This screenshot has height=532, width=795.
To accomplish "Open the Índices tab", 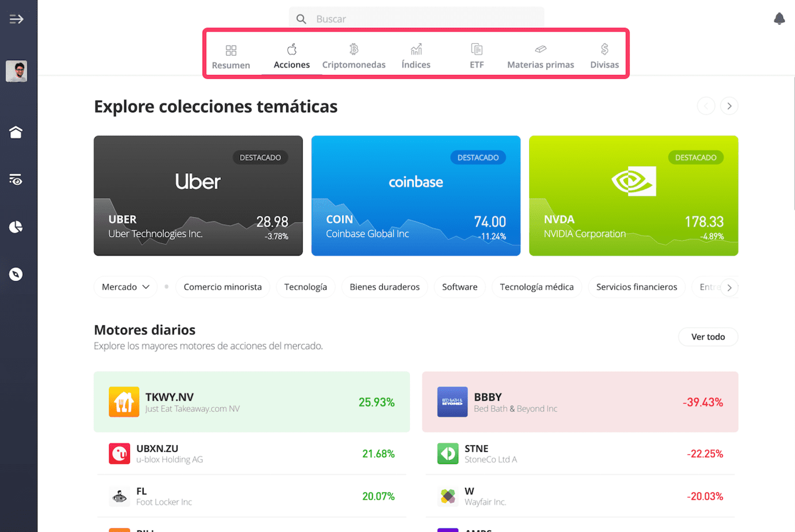I will pos(416,64).
